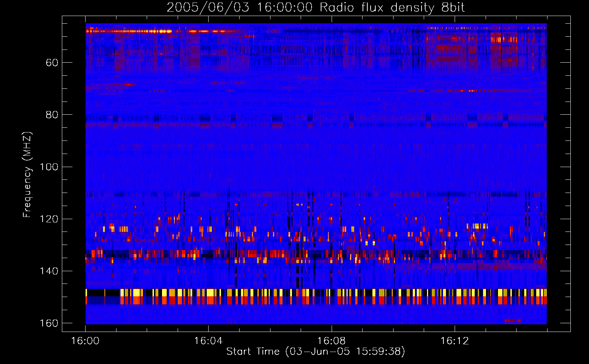
Task: Select the 140 frequency tick label
Action: tap(49, 271)
